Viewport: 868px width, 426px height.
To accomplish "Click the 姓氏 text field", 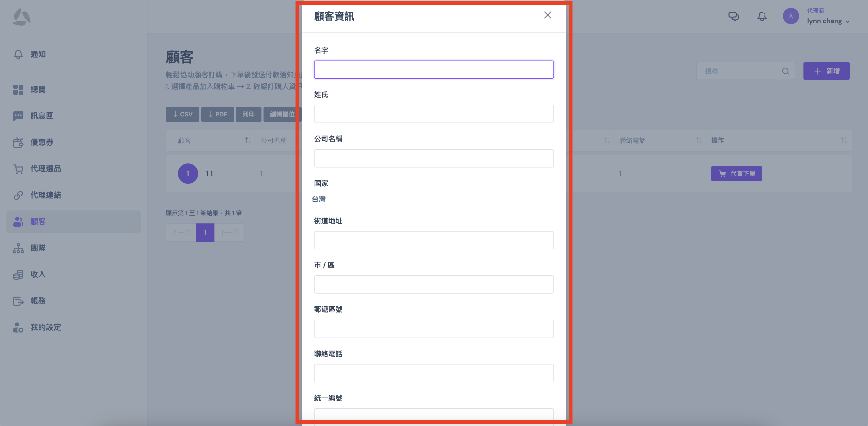I will pyautogui.click(x=433, y=114).
